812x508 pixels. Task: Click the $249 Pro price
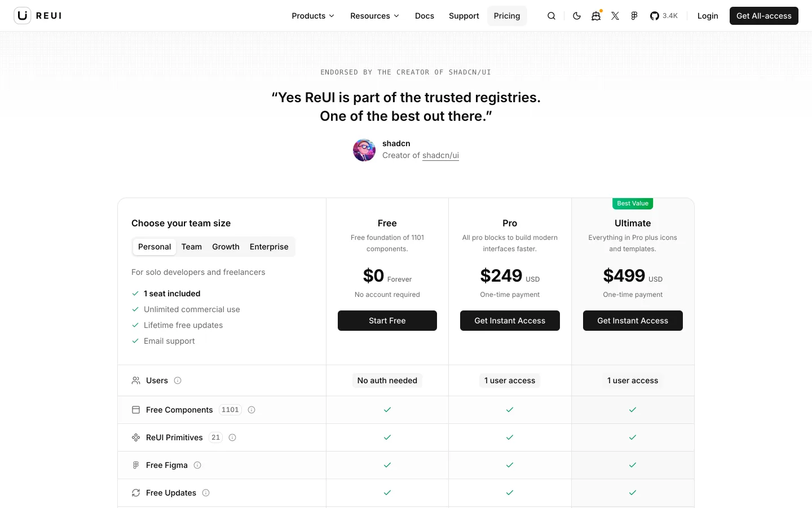[x=501, y=275]
